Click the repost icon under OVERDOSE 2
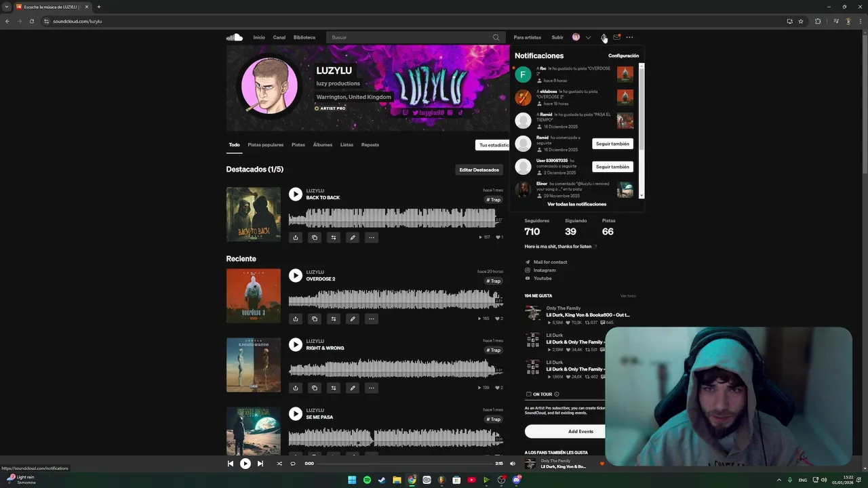The width and height of the screenshot is (868, 488). pyautogui.click(x=334, y=319)
